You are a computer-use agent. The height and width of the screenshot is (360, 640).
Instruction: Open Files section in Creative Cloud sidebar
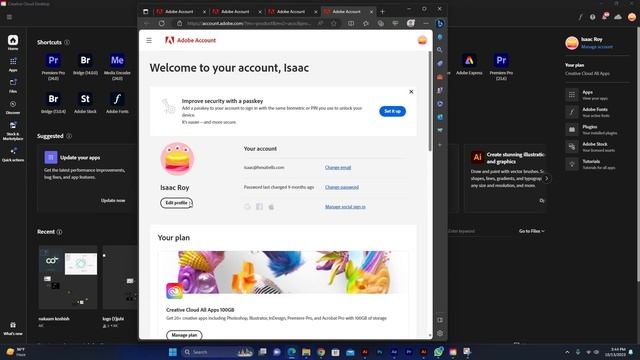[13, 86]
